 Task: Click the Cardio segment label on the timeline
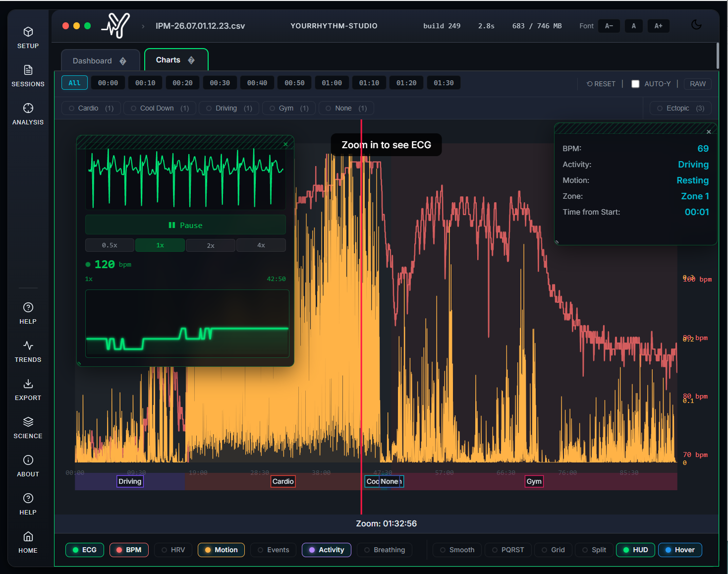[x=283, y=481]
